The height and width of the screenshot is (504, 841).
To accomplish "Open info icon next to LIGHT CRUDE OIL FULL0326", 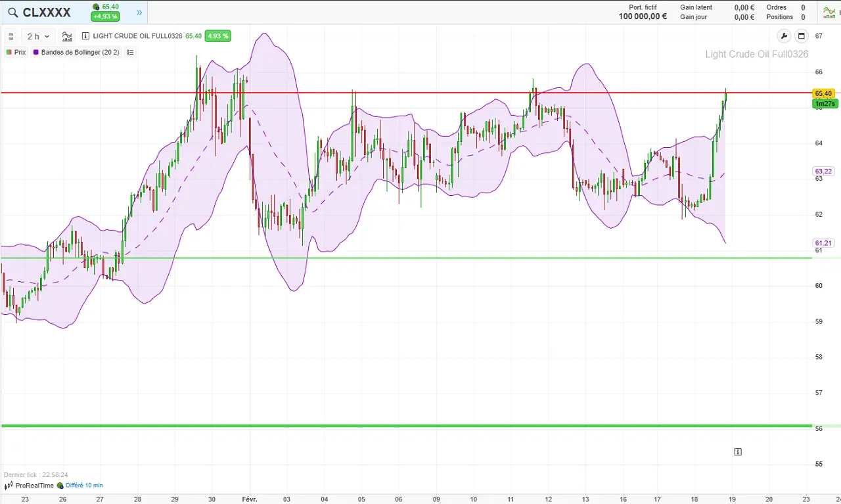I will pyautogui.click(x=85, y=36).
